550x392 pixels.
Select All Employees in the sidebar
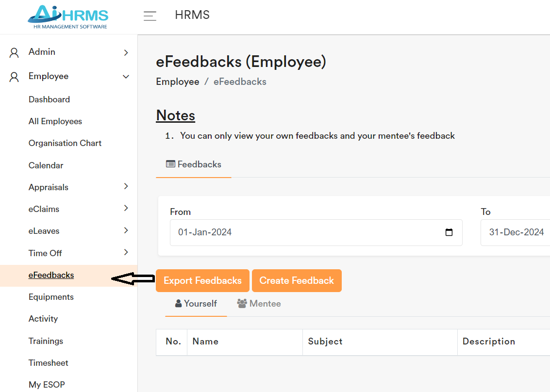click(x=55, y=121)
